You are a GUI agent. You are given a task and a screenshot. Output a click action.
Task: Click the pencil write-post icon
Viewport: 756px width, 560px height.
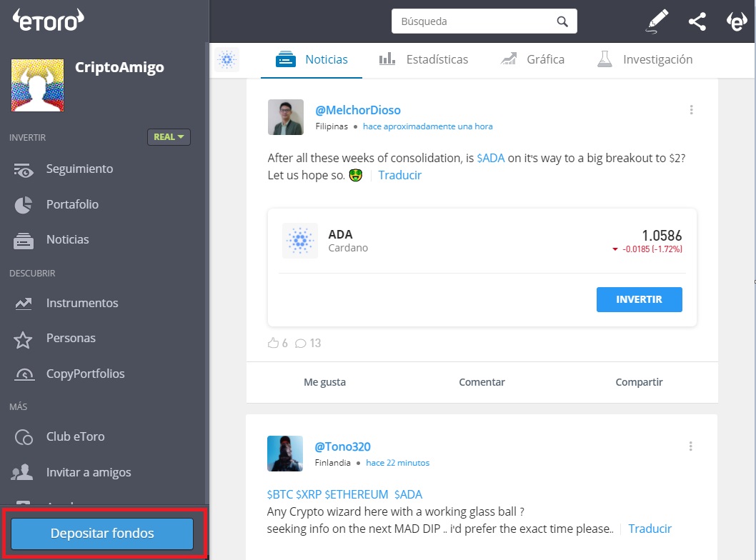point(657,21)
